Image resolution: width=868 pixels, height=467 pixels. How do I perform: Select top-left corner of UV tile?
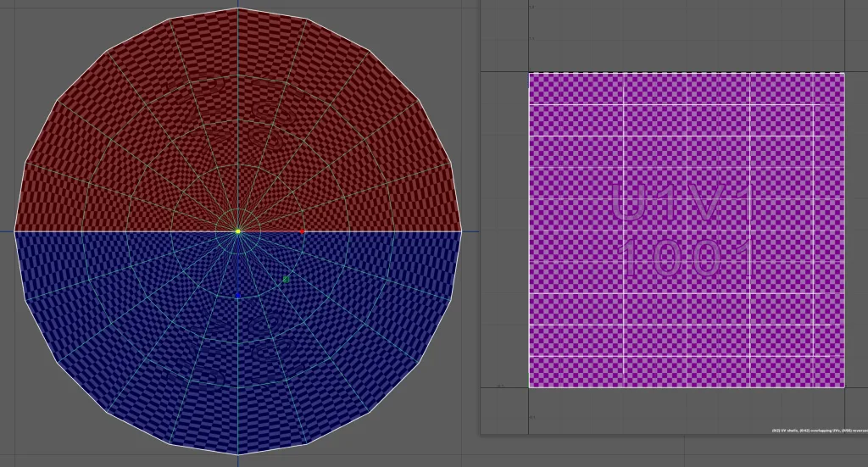click(530, 74)
